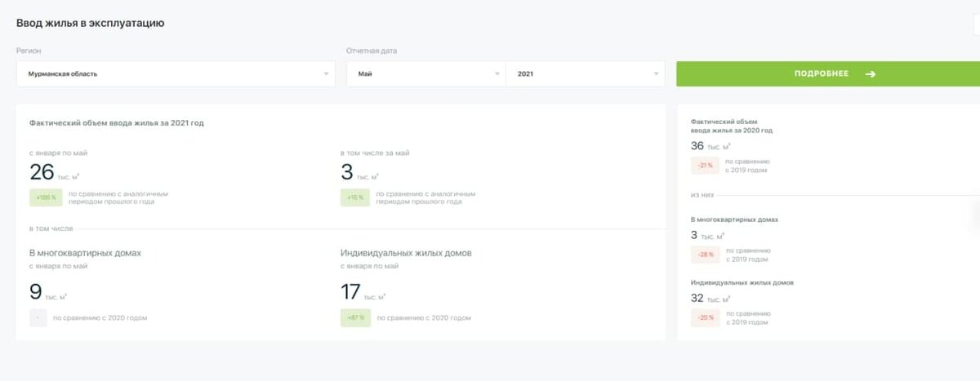This screenshot has width=980, height=381.
Task: Click the -21 % red badge
Action: pyautogui.click(x=706, y=166)
